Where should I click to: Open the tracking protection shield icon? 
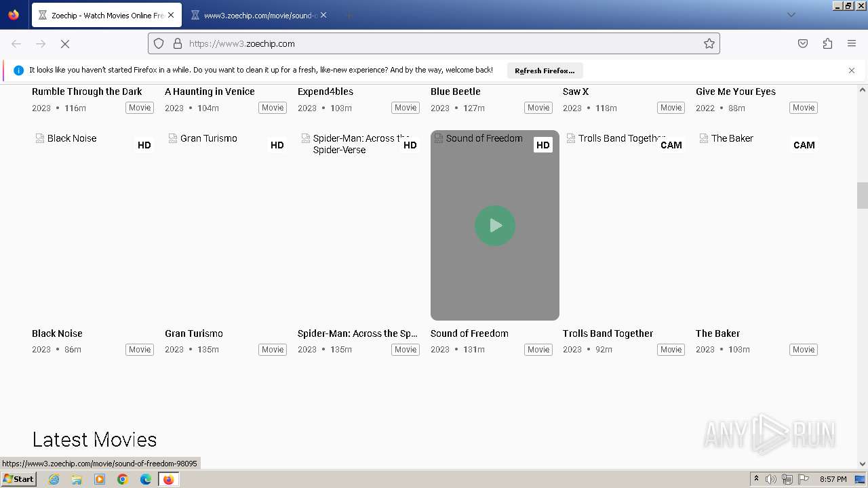click(x=159, y=43)
